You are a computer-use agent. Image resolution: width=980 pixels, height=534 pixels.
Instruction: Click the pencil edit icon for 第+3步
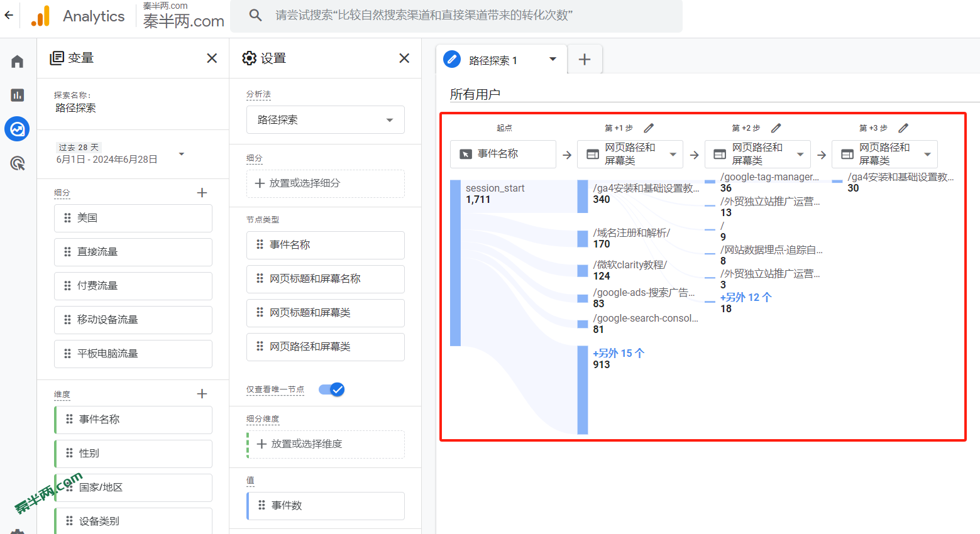(x=903, y=128)
